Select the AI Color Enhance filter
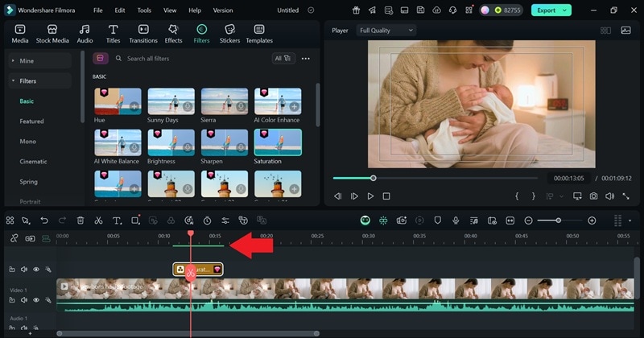 278,101
